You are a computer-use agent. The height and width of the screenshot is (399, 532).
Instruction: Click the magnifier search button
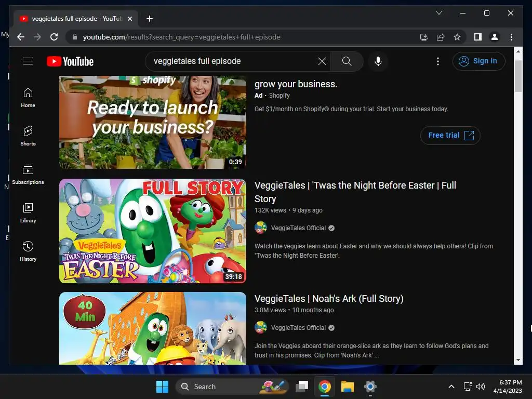coord(347,61)
